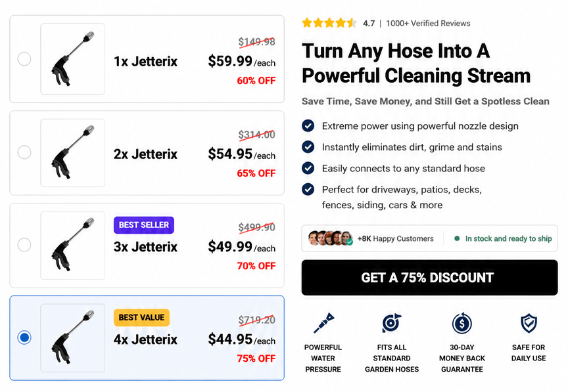Select the 1x Jetterix radio option
Image resolution: width=568 pixels, height=392 pixels.
click(x=24, y=59)
